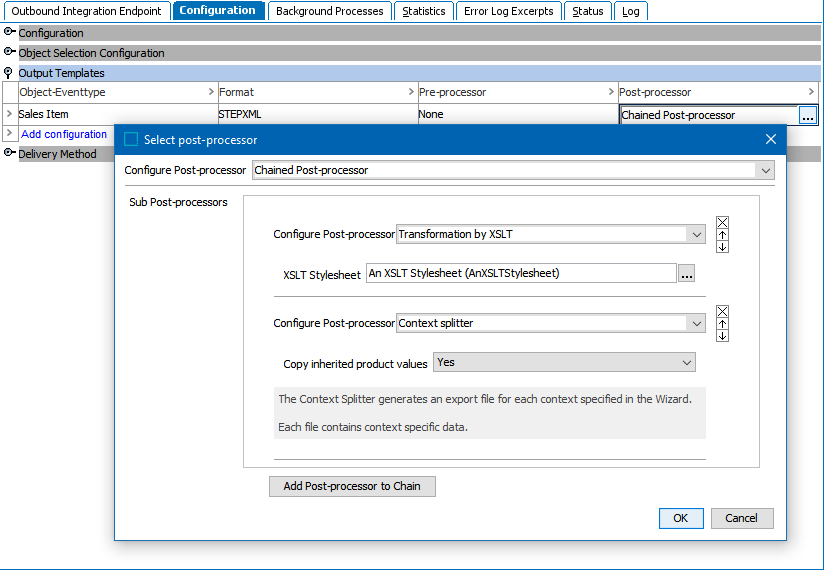Click the Add configuration link

pos(64,134)
